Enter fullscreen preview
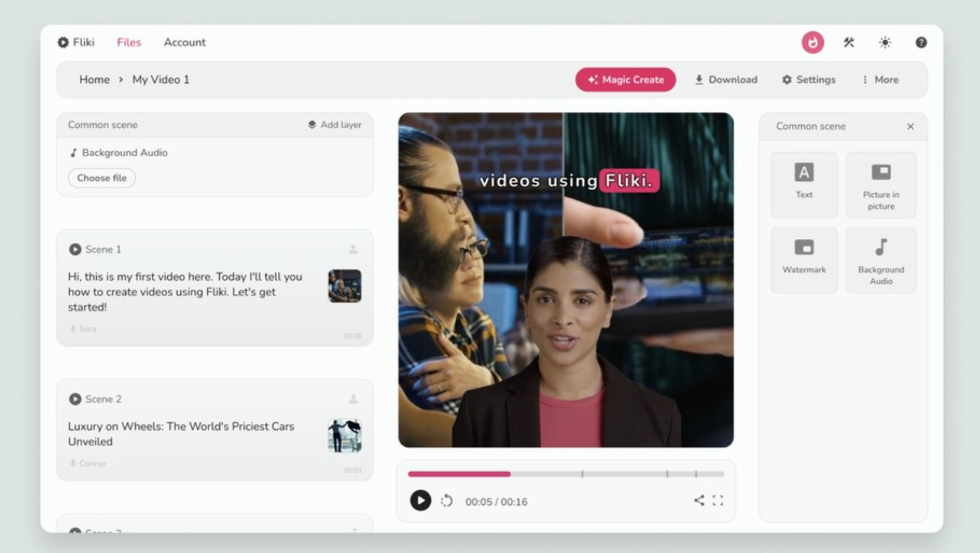 click(718, 501)
